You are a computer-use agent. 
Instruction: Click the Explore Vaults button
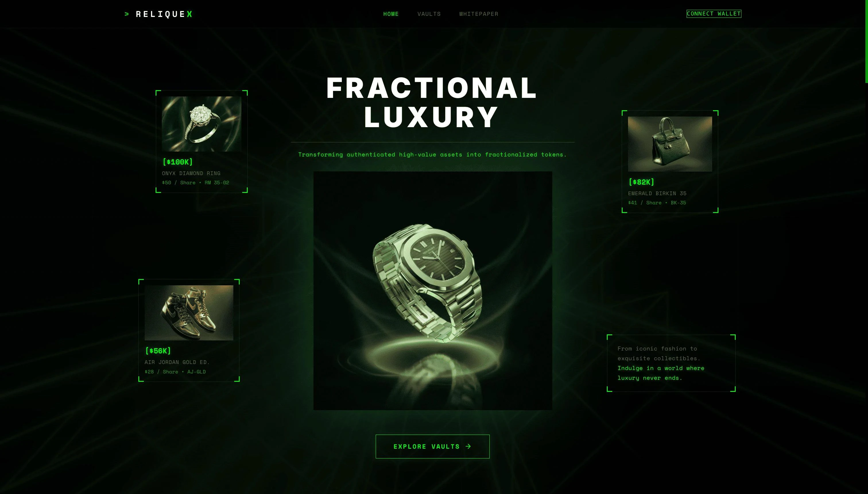coord(433,446)
